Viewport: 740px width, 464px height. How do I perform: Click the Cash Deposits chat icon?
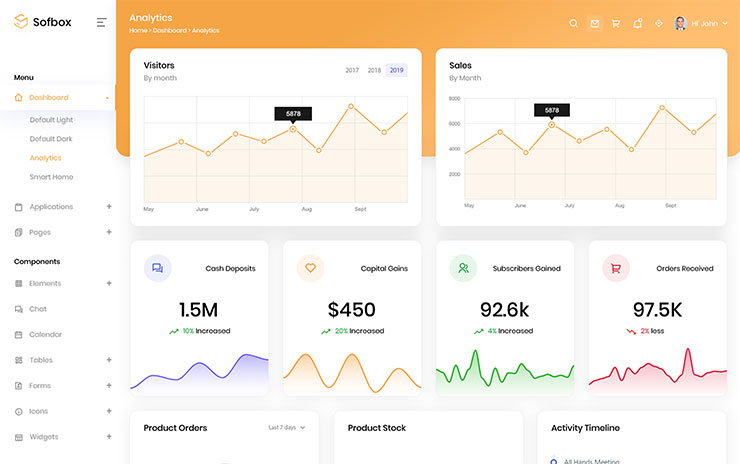pos(157,268)
